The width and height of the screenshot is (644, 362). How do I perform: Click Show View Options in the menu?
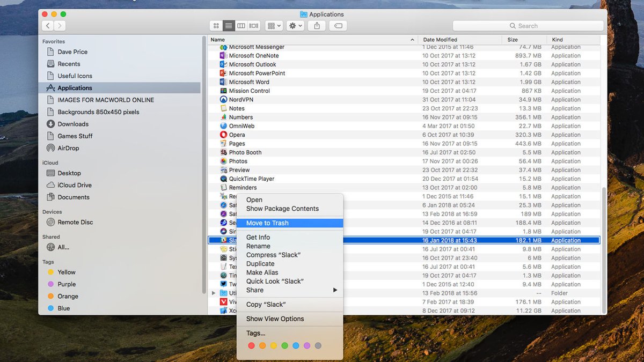pyautogui.click(x=274, y=319)
